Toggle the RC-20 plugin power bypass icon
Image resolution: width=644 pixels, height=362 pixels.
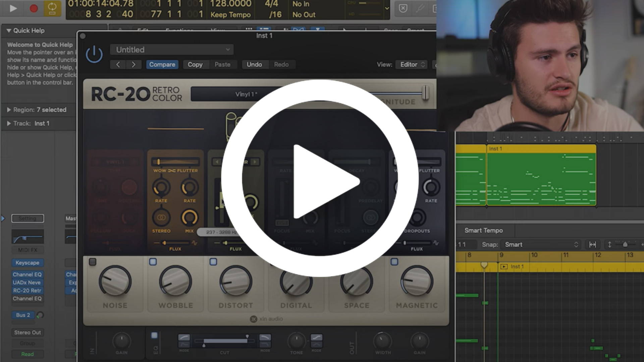94,54
